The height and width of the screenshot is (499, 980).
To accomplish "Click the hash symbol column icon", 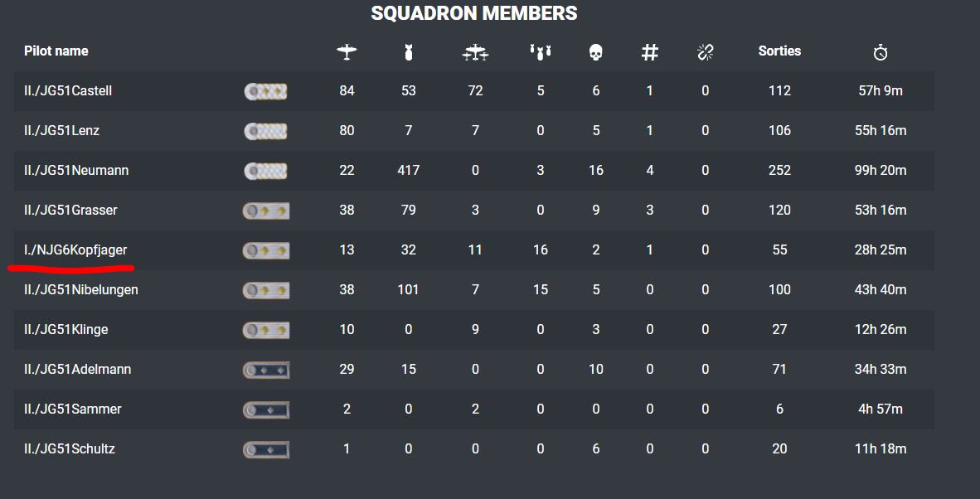I will pos(650,52).
